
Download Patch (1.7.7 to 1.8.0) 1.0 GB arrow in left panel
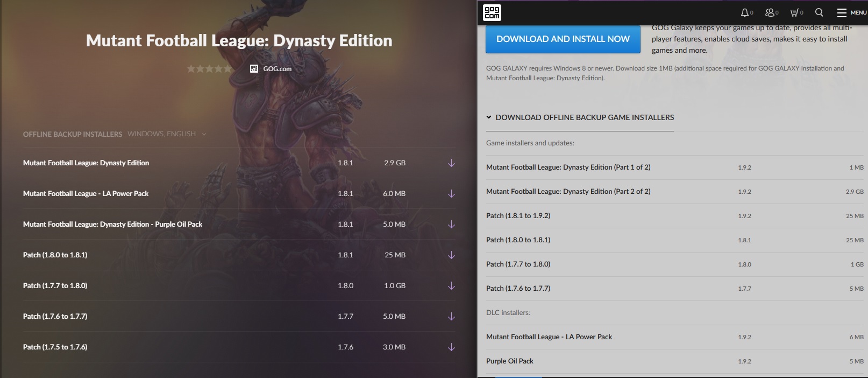tap(451, 286)
